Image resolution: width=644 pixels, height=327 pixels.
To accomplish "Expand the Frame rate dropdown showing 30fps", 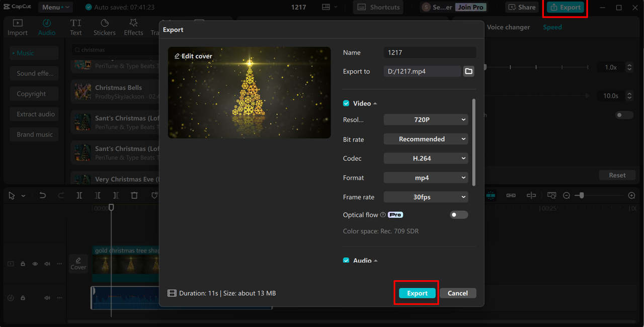I will [426, 197].
